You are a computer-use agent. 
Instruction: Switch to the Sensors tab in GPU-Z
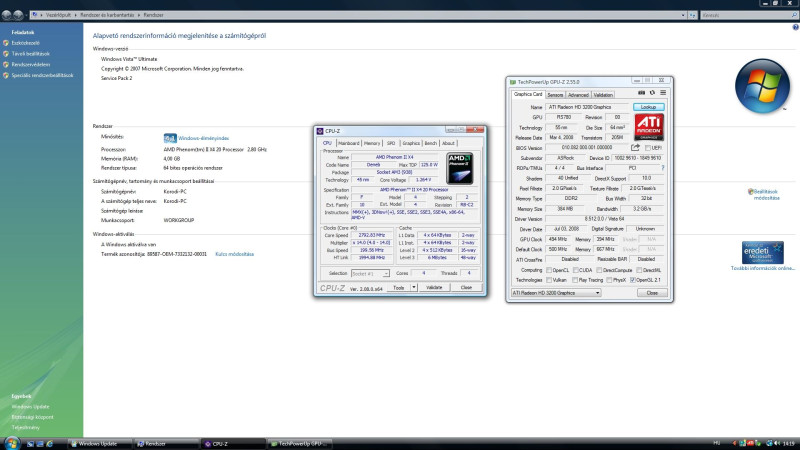tap(555, 95)
